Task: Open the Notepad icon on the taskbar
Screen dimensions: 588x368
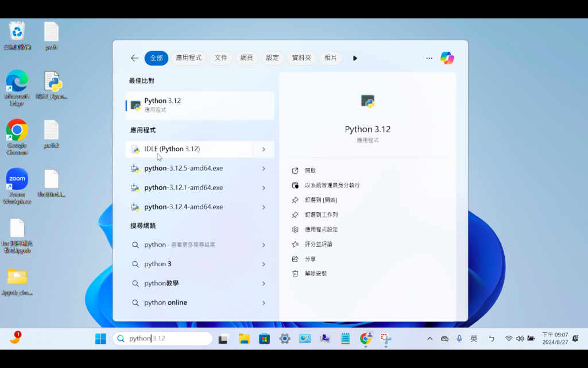Action: point(345,339)
